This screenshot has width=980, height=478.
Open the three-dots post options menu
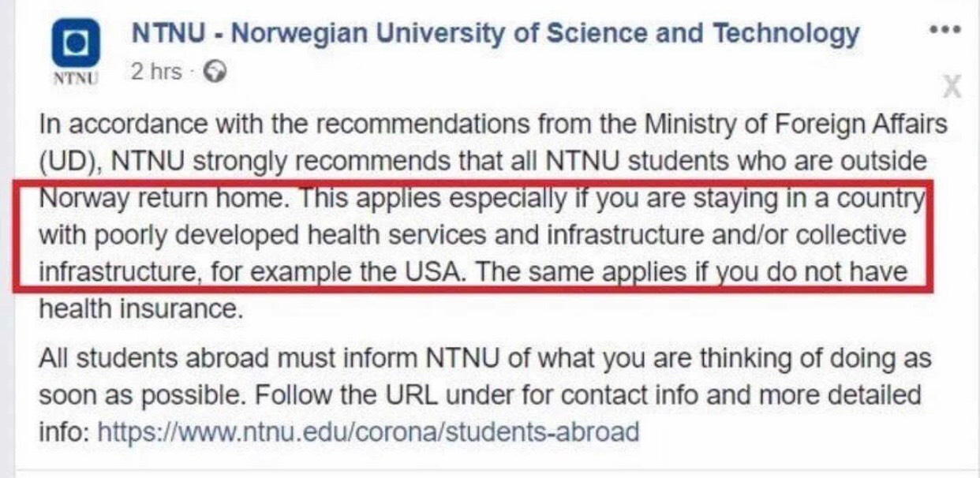point(944,30)
